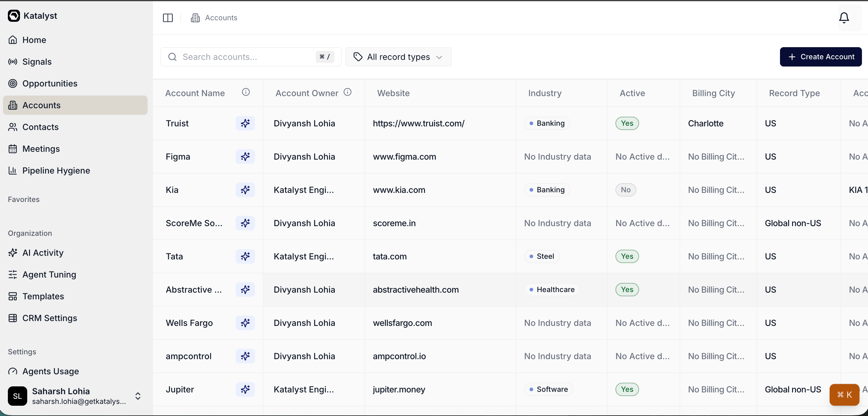Open Meetings in sidebar
Image resolution: width=868 pixels, height=416 pixels.
(x=75, y=149)
